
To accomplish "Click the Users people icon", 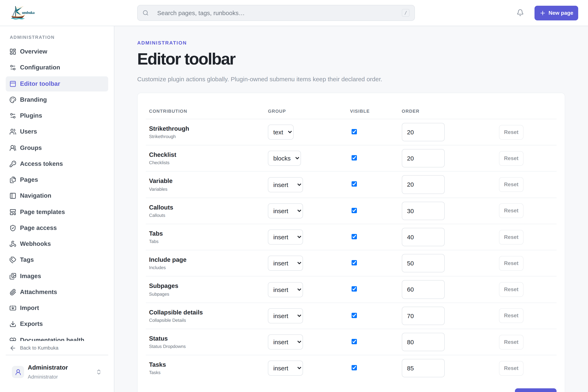I will 13,131.
